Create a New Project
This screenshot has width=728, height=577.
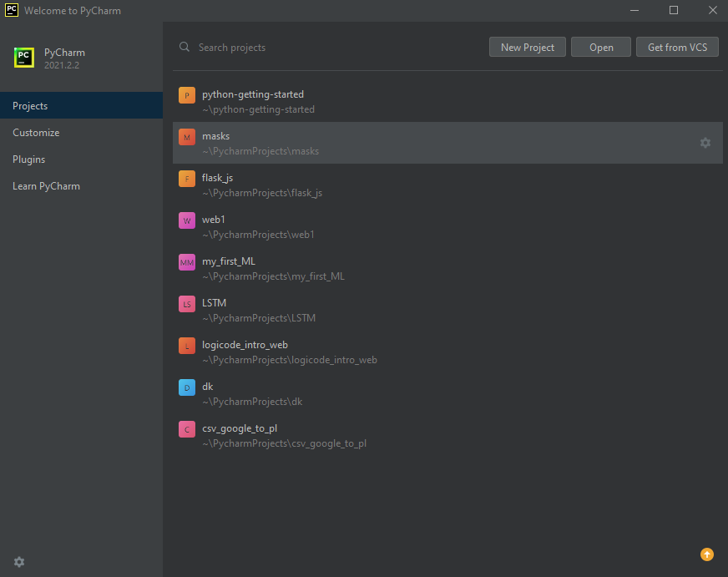[528, 47]
